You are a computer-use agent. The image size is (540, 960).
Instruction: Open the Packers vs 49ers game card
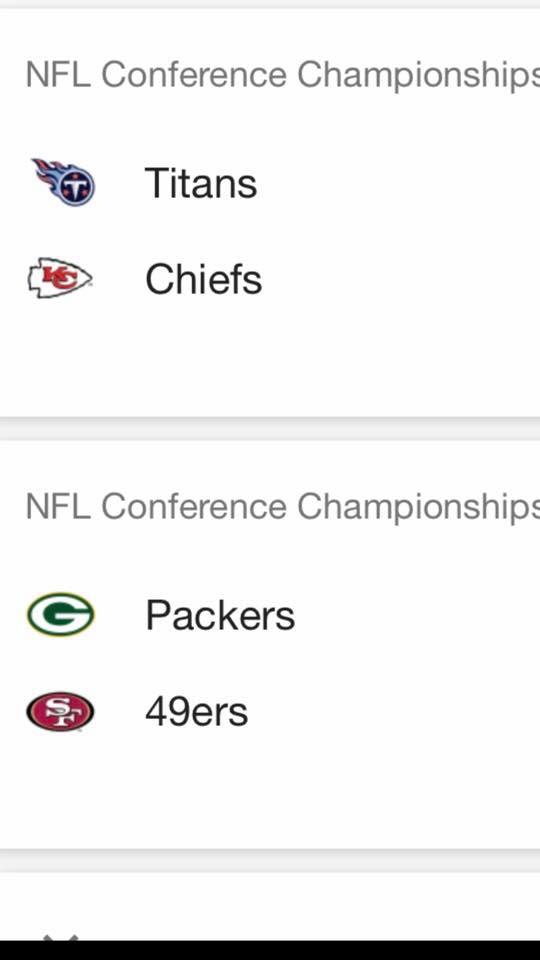coord(270,645)
